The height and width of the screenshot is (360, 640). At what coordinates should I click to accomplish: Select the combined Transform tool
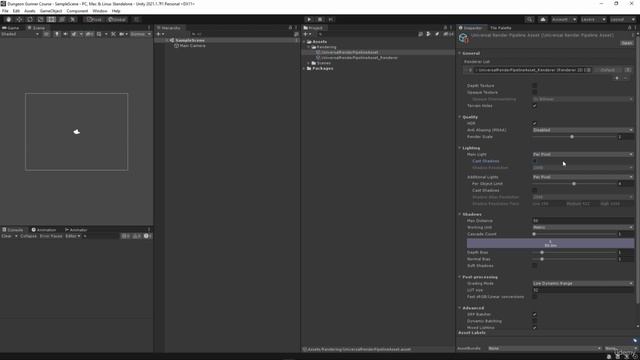(x=62, y=20)
